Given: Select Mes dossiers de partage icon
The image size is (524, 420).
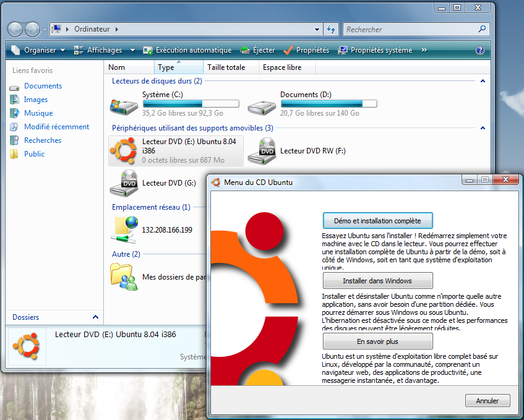Looking at the screenshot, I should click(x=124, y=276).
